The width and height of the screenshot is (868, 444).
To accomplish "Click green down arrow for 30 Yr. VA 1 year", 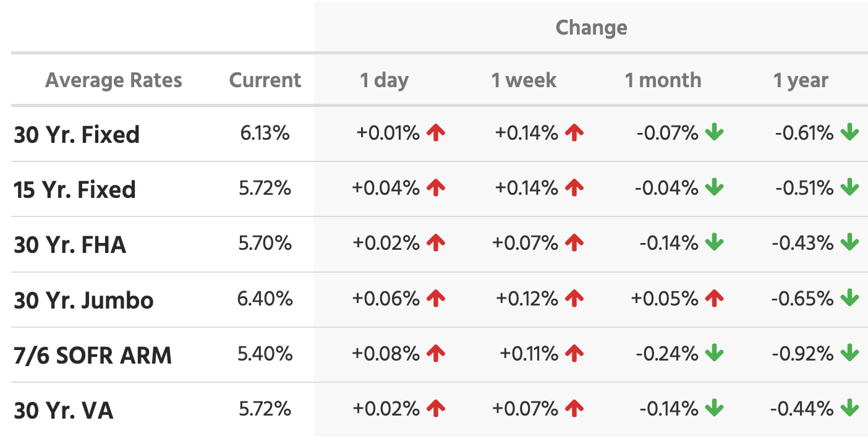I will [x=849, y=409].
